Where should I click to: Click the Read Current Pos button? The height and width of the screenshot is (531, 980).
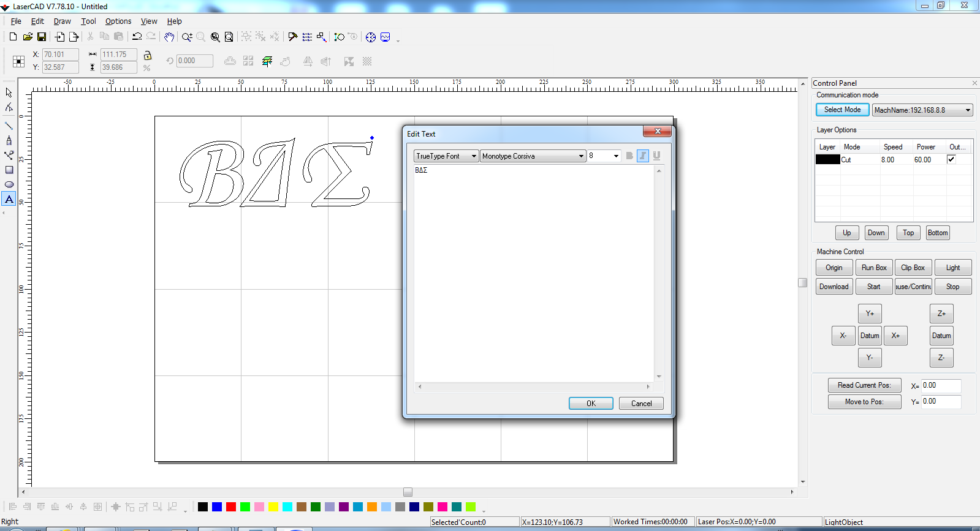864,385
